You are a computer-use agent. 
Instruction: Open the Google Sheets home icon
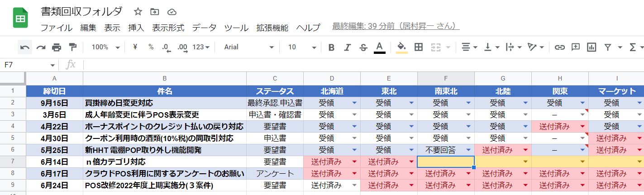point(20,19)
